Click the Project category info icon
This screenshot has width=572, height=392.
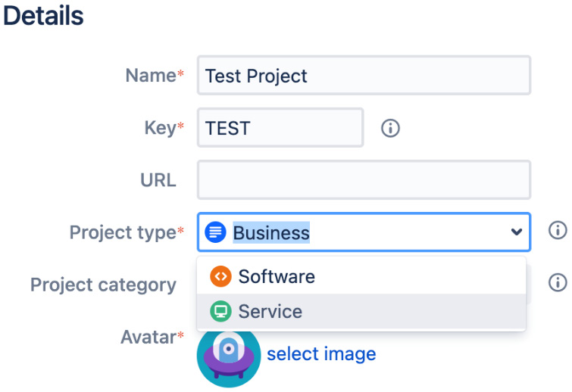[x=558, y=283]
